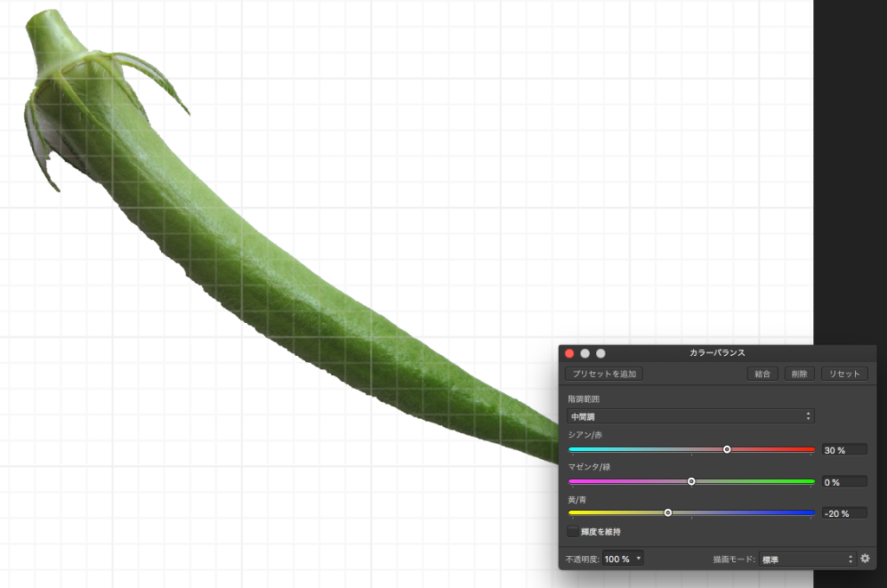Click the 0 % magenta/green value field
This screenshot has height=588, width=887.
point(844,481)
